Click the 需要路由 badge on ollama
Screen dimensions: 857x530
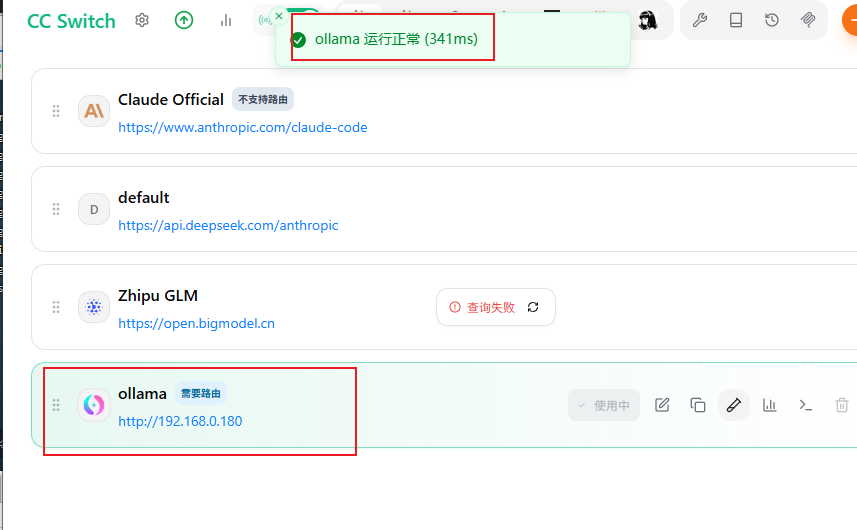(x=201, y=393)
